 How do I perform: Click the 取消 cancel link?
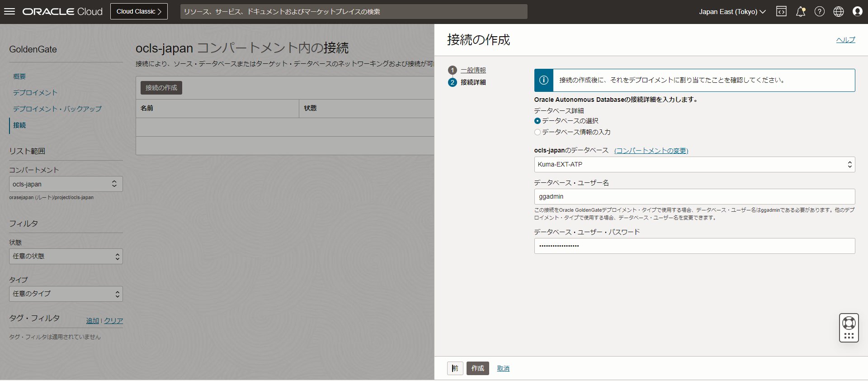pos(503,369)
